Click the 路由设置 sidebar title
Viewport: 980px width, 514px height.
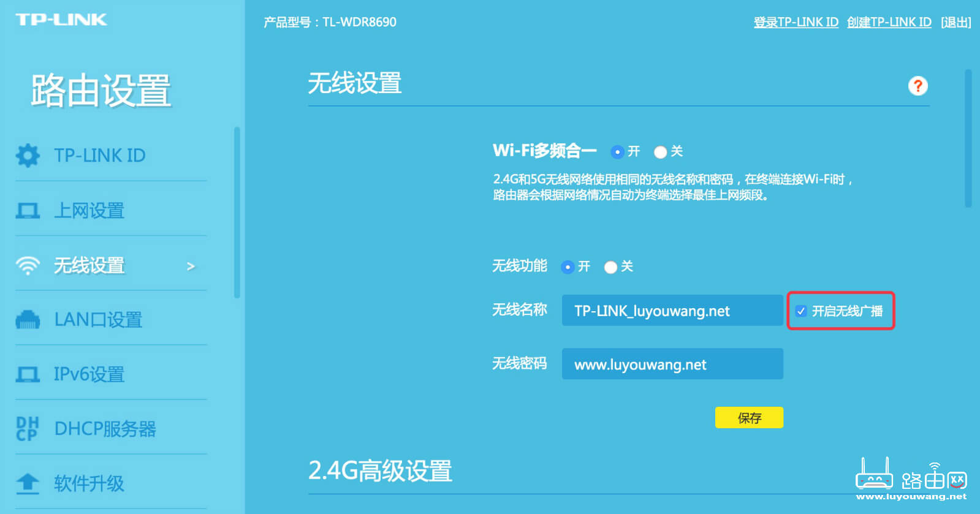(101, 91)
